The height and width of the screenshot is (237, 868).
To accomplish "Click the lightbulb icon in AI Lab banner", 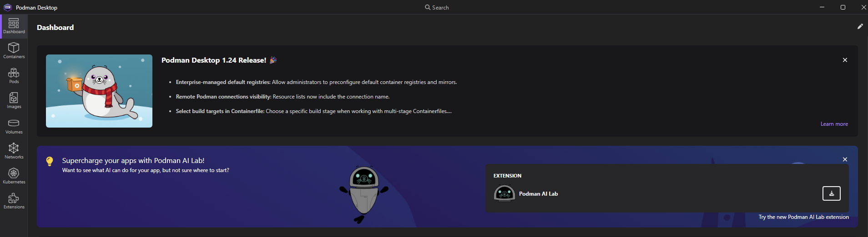I will (50, 161).
